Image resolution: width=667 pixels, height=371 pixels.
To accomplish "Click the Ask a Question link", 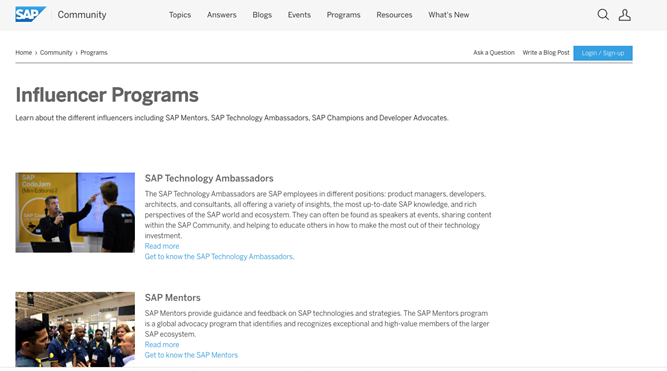I will (494, 53).
